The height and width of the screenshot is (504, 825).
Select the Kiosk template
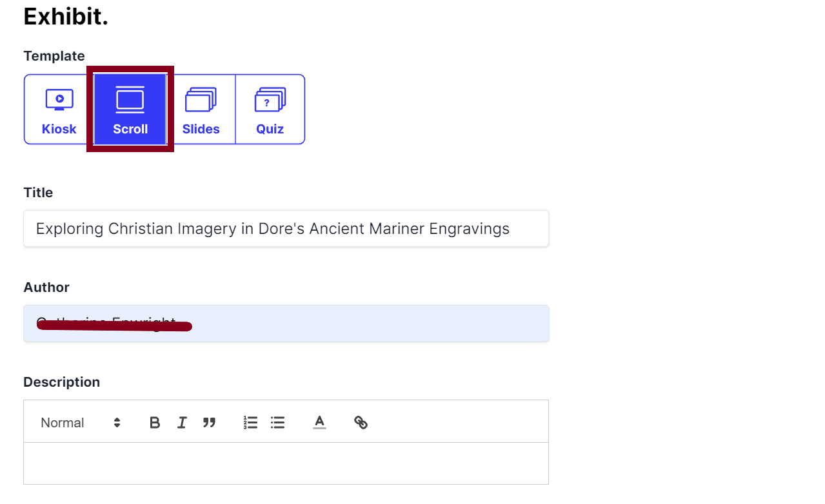[59, 110]
